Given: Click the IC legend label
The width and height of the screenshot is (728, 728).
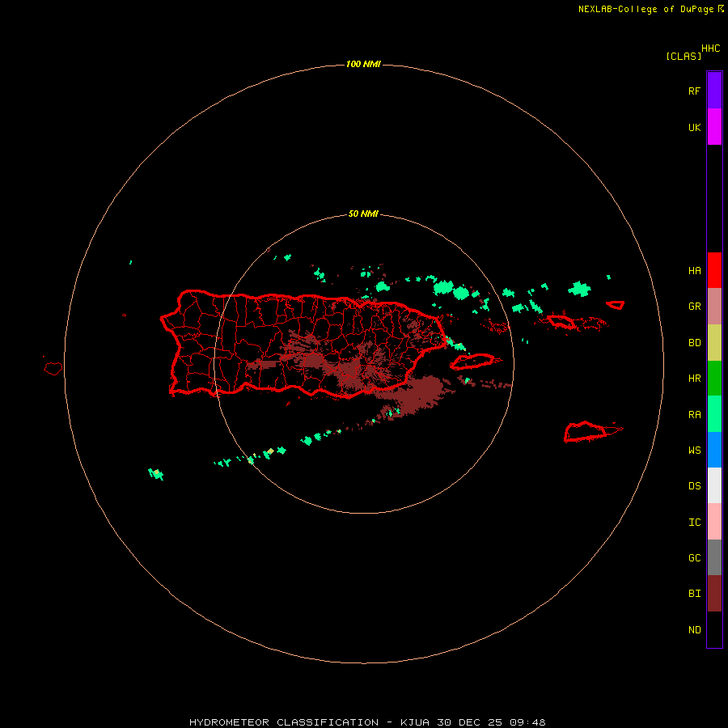Looking at the screenshot, I should [694, 523].
